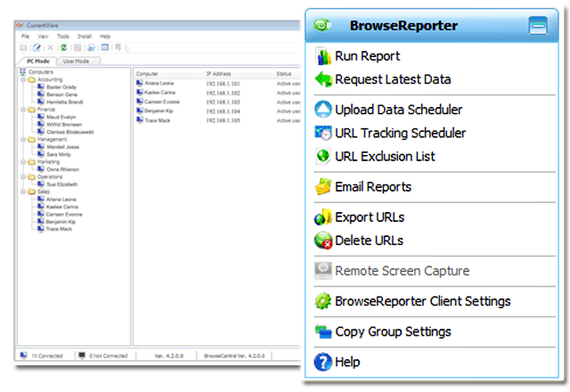
Task: Click the folder icon in CurrentWare toolbar
Action: click(x=23, y=47)
